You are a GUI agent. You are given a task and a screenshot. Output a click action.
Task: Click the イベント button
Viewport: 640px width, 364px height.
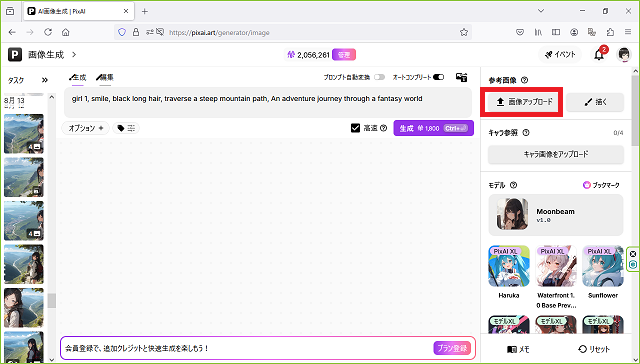pyautogui.click(x=560, y=54)
